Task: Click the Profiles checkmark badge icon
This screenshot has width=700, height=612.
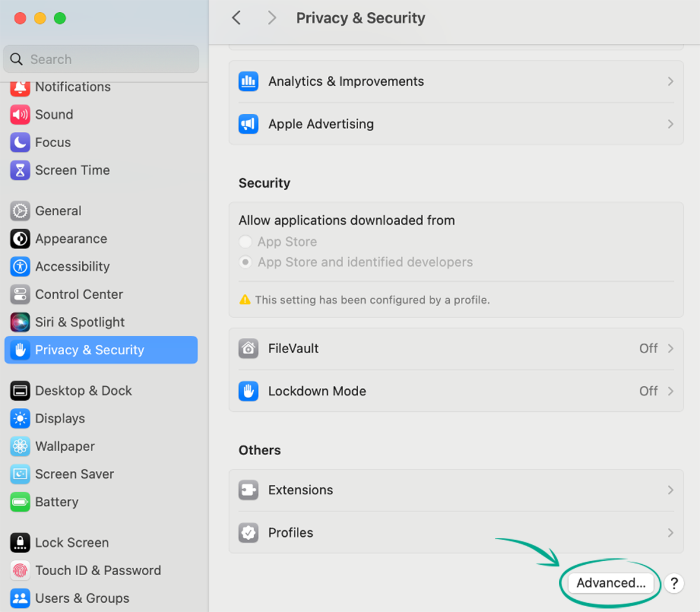Action: pyautogui.click(x=249, y=533)
